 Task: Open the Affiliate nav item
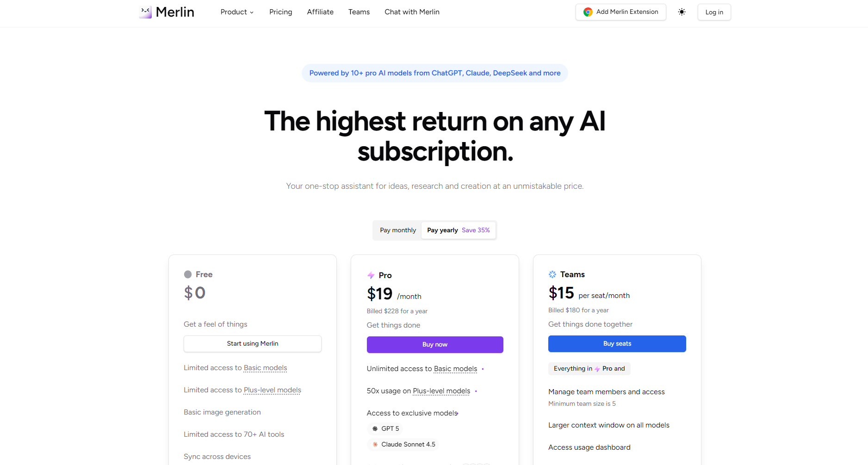click(x=320, y=12)
